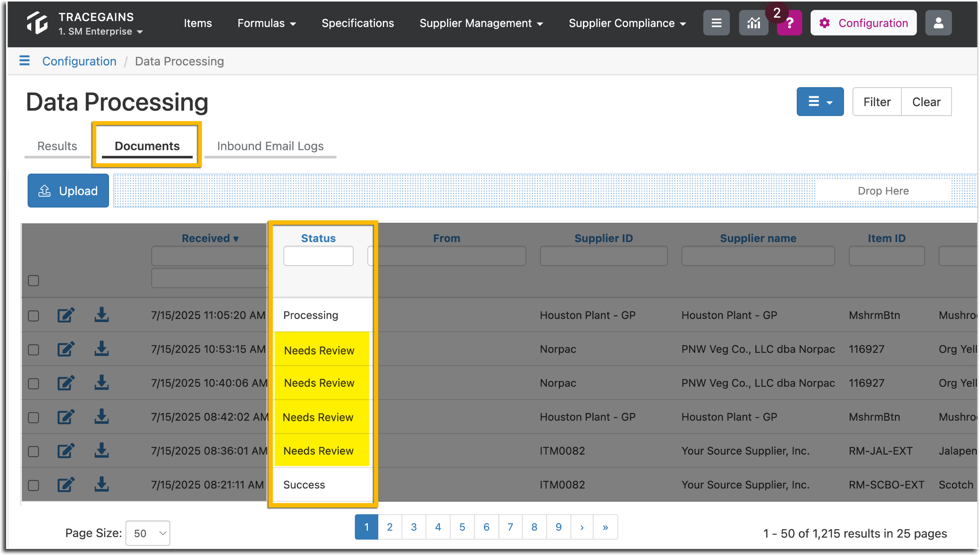Check the 7/15/2025 10:53:15 AM row checkbox
The image size is (980, 555).
coord(34,350)
